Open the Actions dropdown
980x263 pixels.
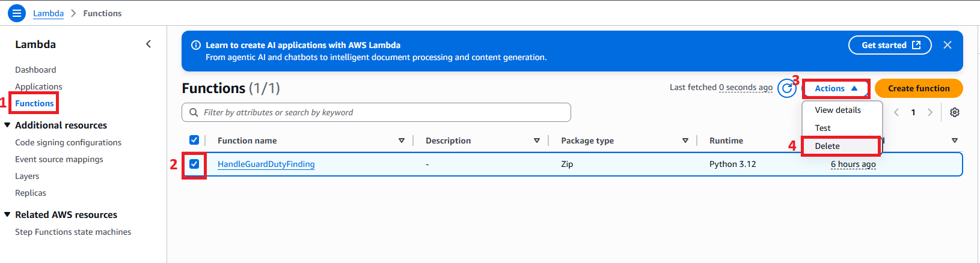coord(836,88)
